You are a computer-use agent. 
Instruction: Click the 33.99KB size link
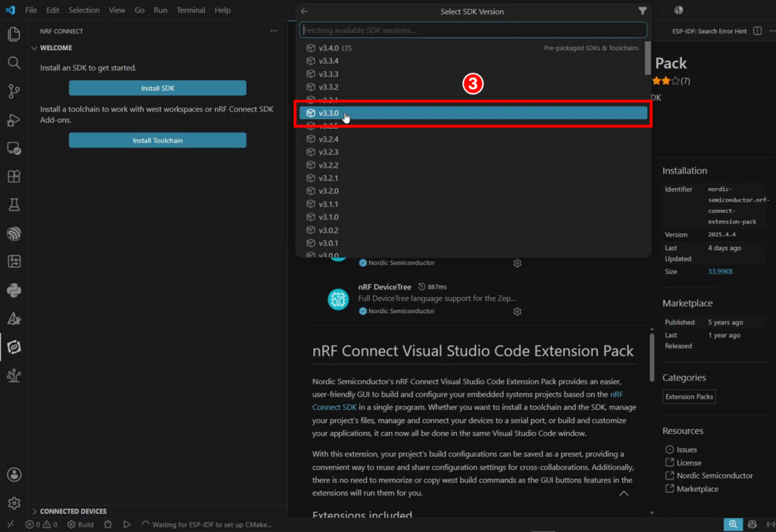pos(720,272)
